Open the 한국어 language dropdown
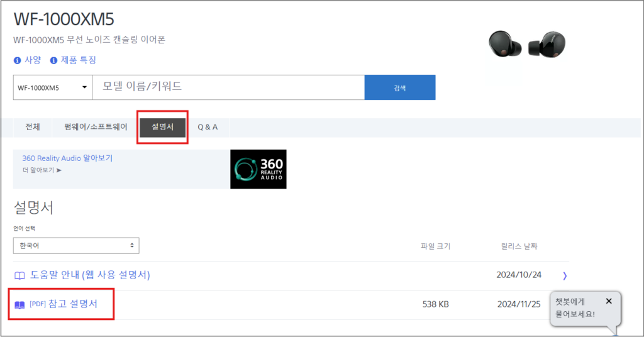The height and width of the screenshot is (337, 644). click(76, 245)
